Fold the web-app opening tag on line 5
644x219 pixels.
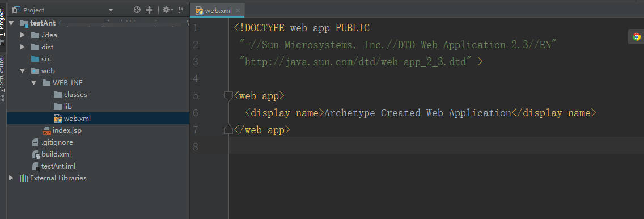coord(229,96)
